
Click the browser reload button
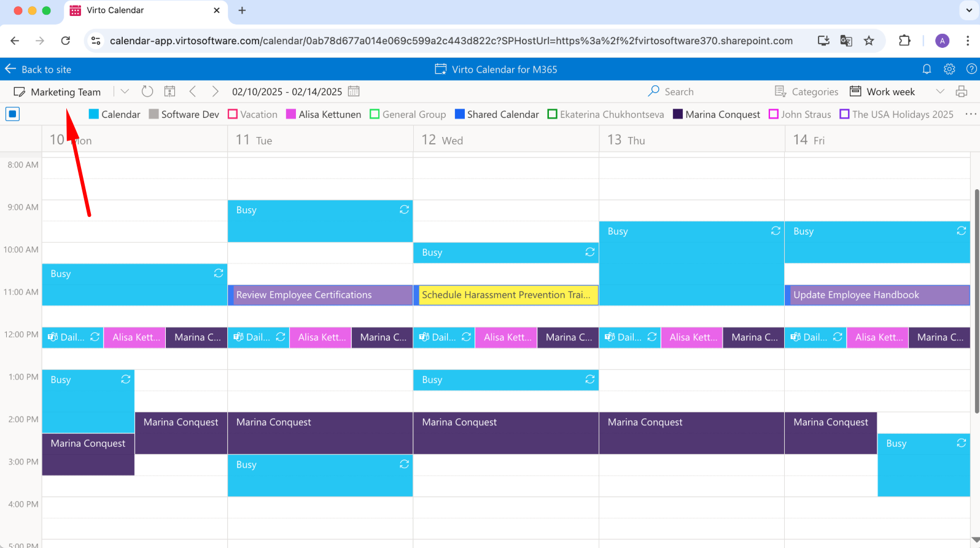point(66,41)
